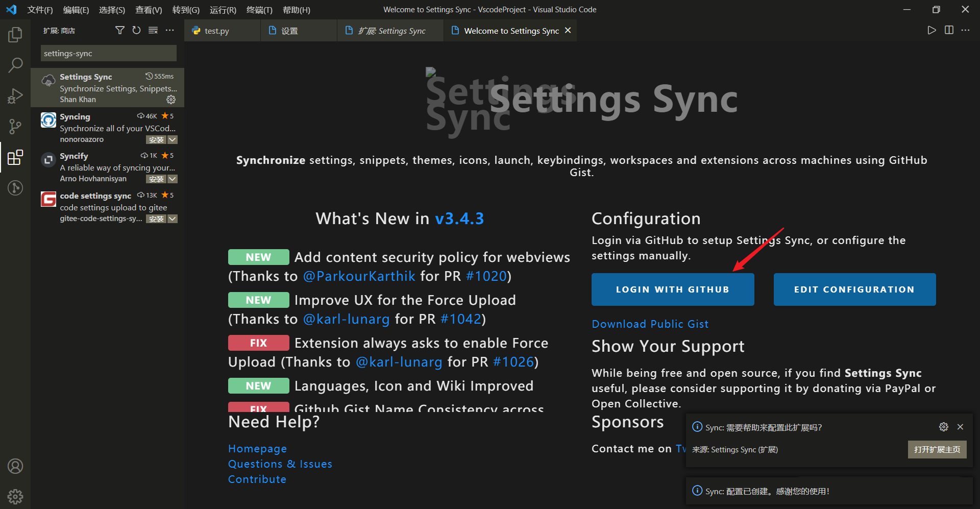Image resolution: width=980 pixels, height=509 pixels.
Task: Select the code settings sync extension entry
Action: [x=107, y=206]
